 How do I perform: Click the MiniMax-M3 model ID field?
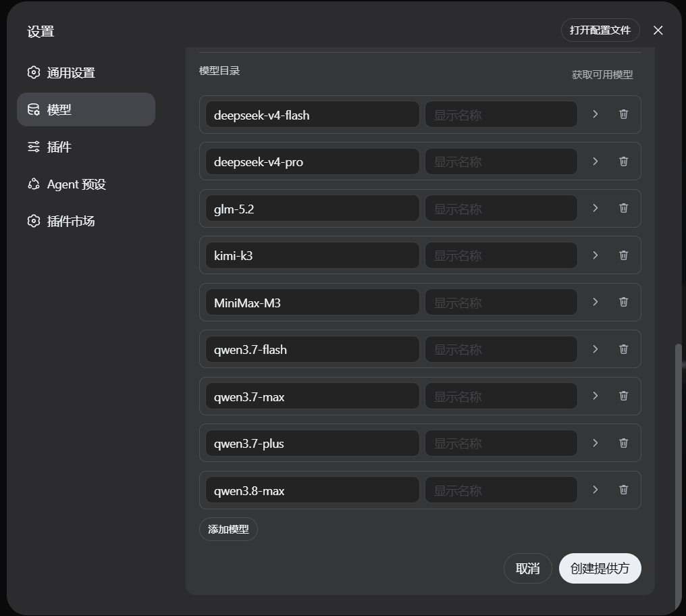313,302
